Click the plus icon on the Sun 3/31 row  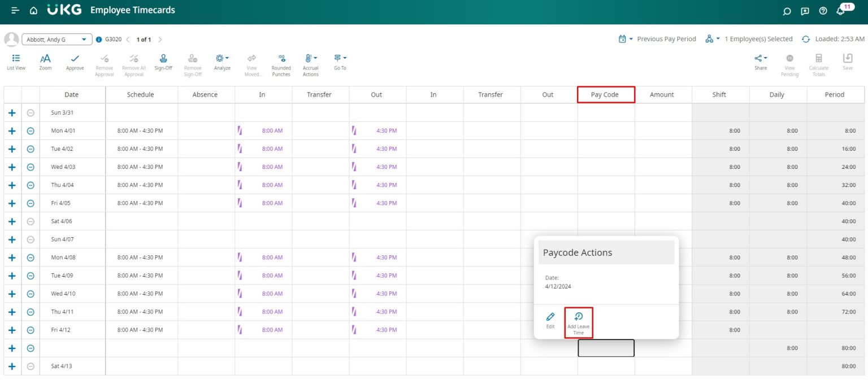12,112
